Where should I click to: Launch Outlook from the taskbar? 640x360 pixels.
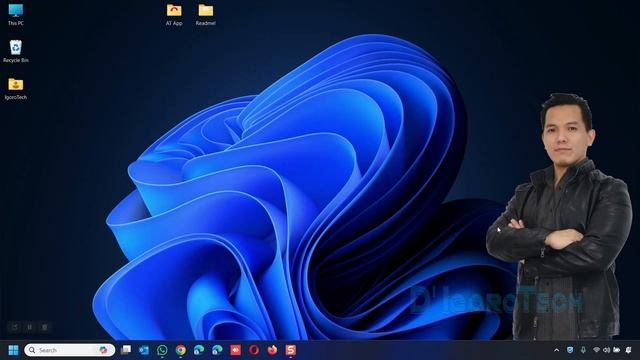[x=144, y=350]
